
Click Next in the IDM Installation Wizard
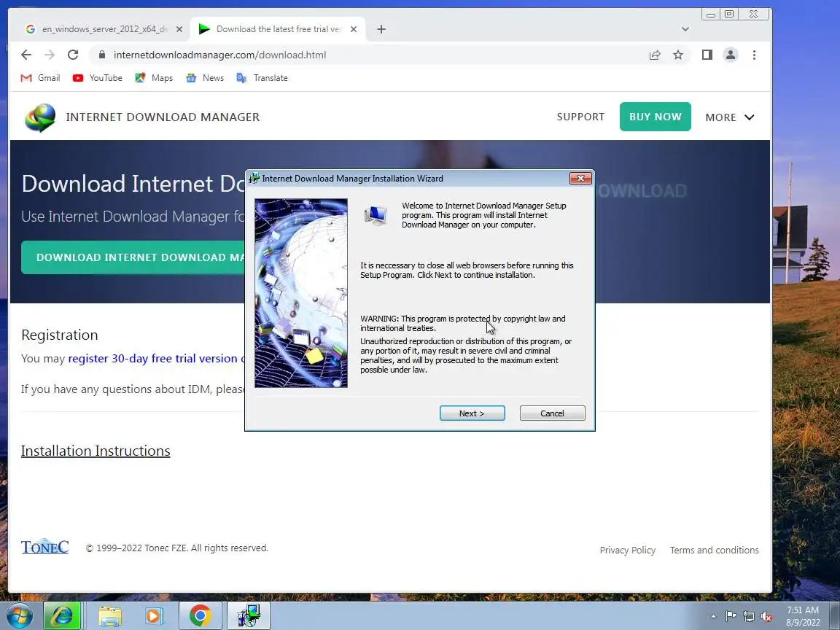click(x=472, y=413)
